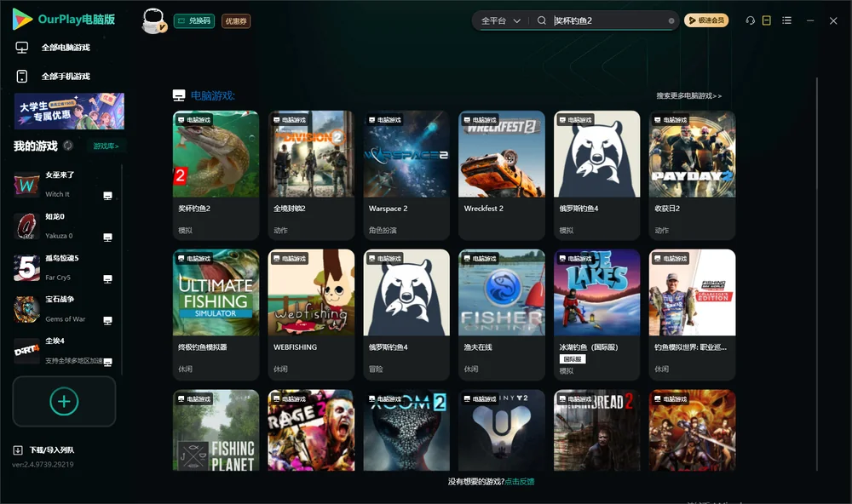Open the 全境封锁2 Division 2 game card
Screen dimensions: 852x504
[311, 175]
